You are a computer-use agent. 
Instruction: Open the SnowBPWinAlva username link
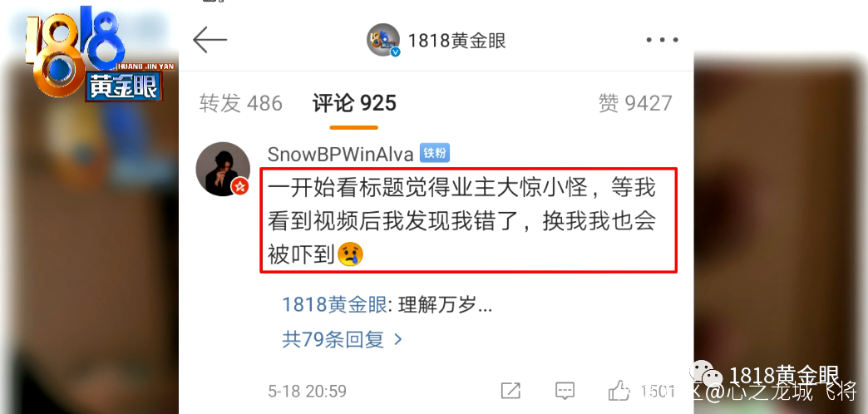click(340, 154)
